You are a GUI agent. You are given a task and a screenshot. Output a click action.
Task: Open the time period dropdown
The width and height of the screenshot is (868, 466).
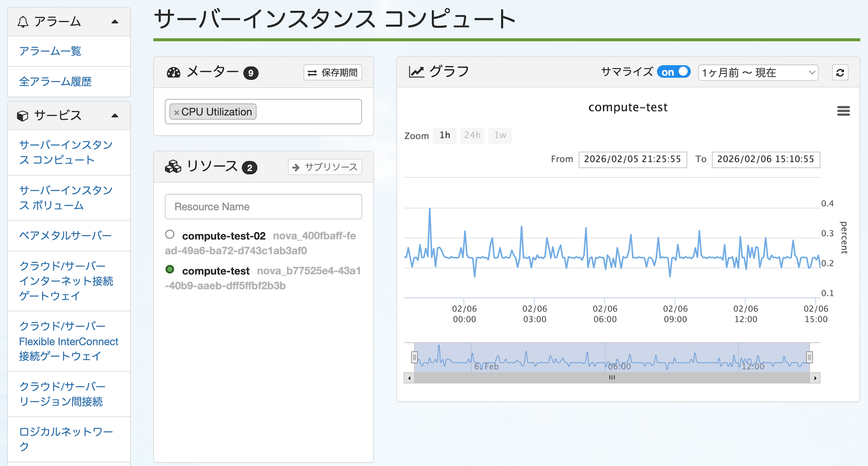pyautogui.click(x=758, y=73)
